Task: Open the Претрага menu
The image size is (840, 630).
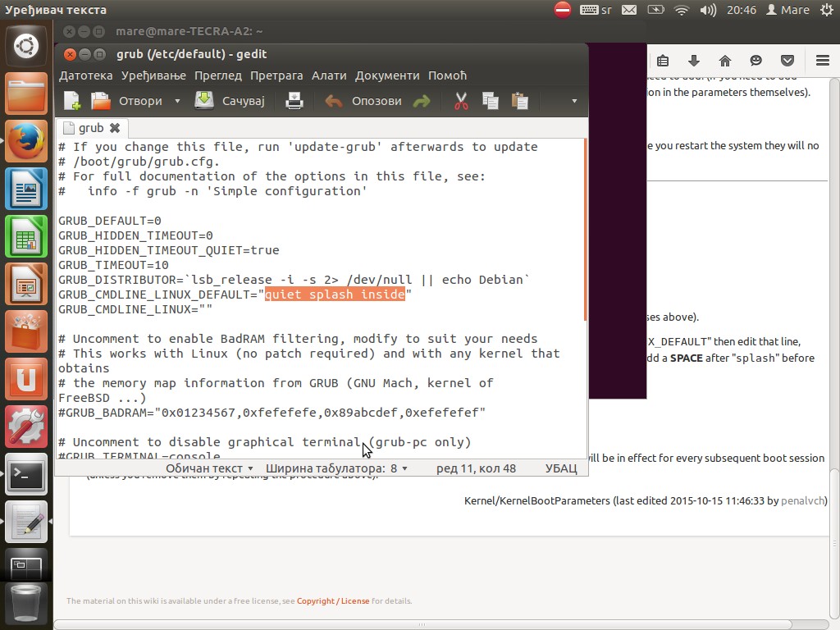Action: tap(276, 75)
